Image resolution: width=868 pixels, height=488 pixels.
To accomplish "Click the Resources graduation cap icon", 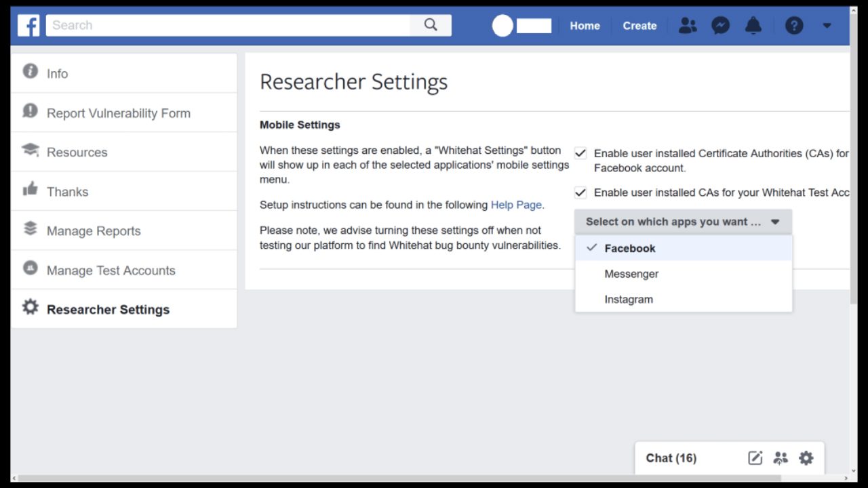I will click(x=30, y=150).
